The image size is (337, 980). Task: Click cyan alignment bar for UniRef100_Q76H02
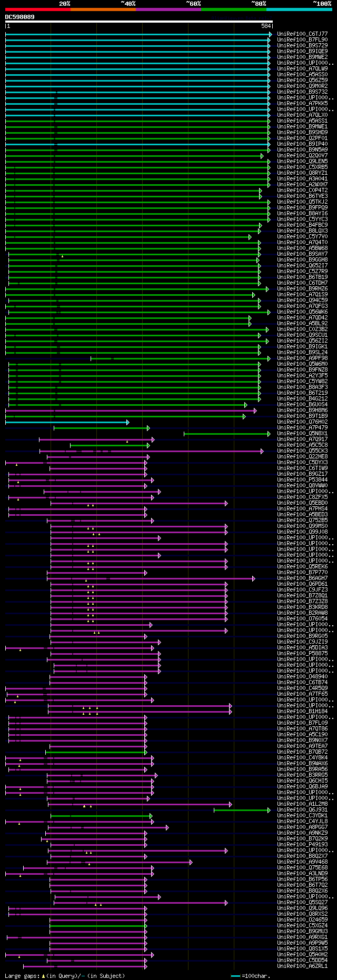67,422
